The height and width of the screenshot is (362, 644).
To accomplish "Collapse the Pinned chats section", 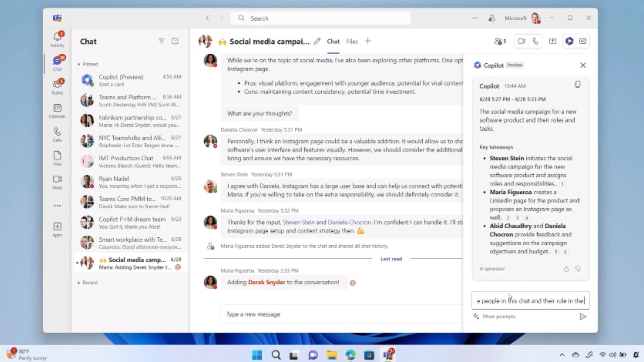I will pyautogui.click(x=79, y=64).
